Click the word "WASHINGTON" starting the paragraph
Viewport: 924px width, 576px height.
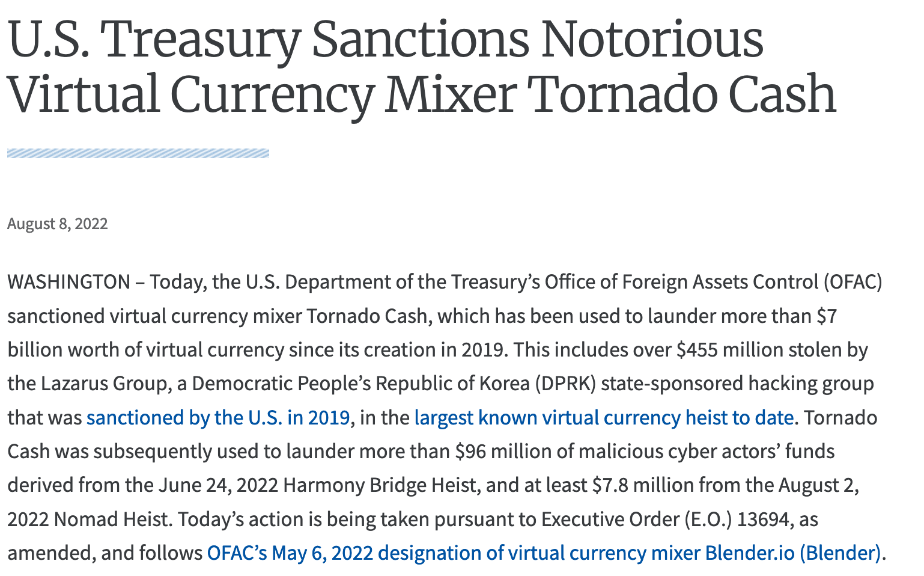point(68,281)
